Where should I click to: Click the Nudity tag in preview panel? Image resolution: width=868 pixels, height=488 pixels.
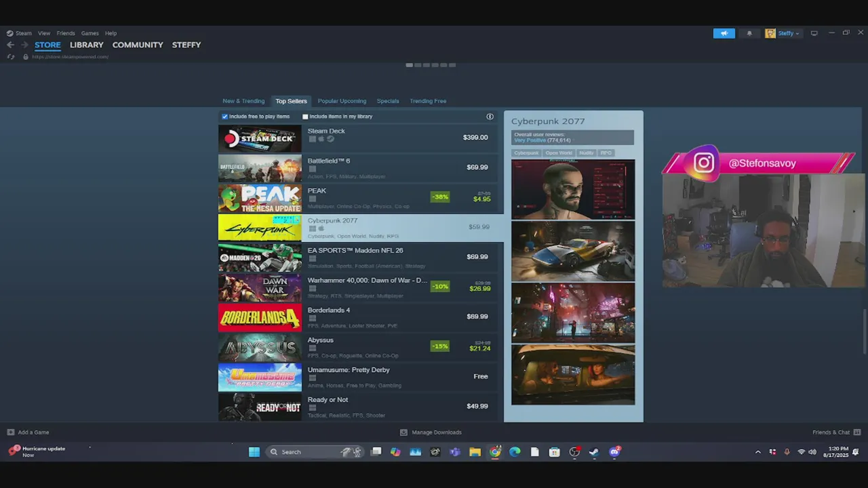(586, 153)
